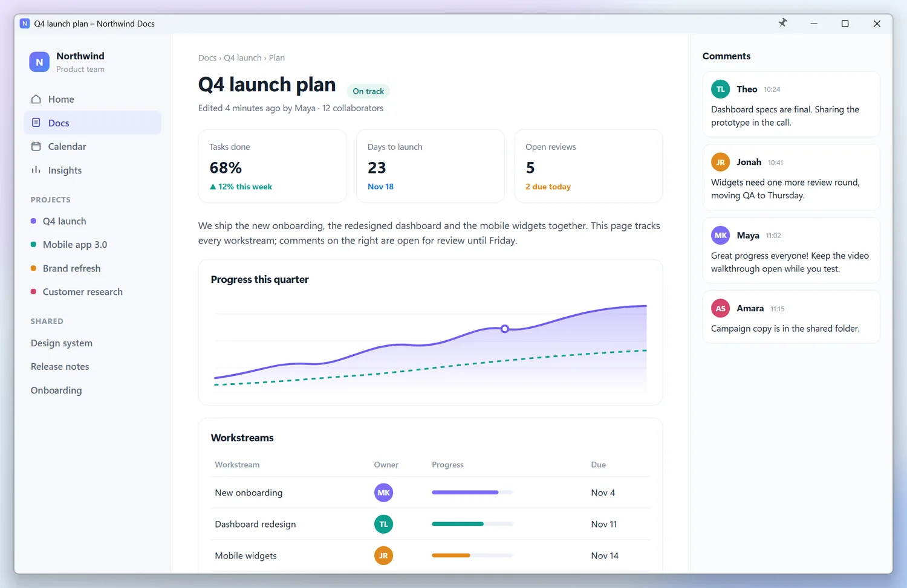Open the Docs page icon
907x588 pixels.
pyautogui.click(x=36, y=123)
